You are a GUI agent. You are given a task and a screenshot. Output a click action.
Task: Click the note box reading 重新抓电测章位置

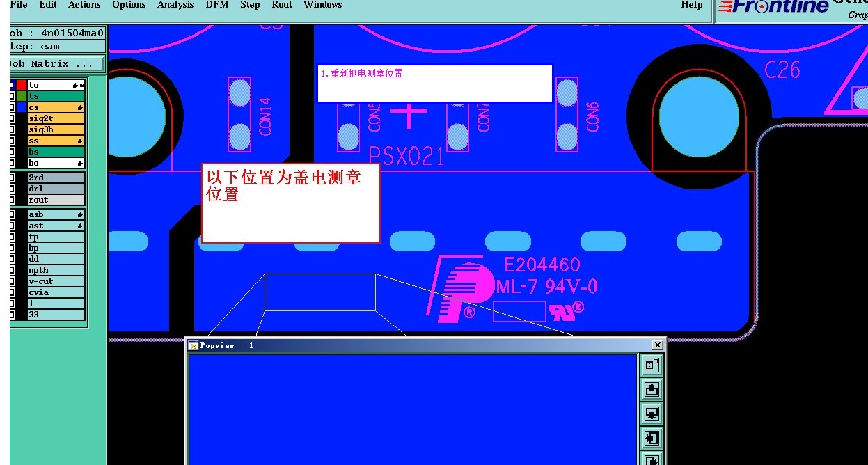(x=434, y=84)
